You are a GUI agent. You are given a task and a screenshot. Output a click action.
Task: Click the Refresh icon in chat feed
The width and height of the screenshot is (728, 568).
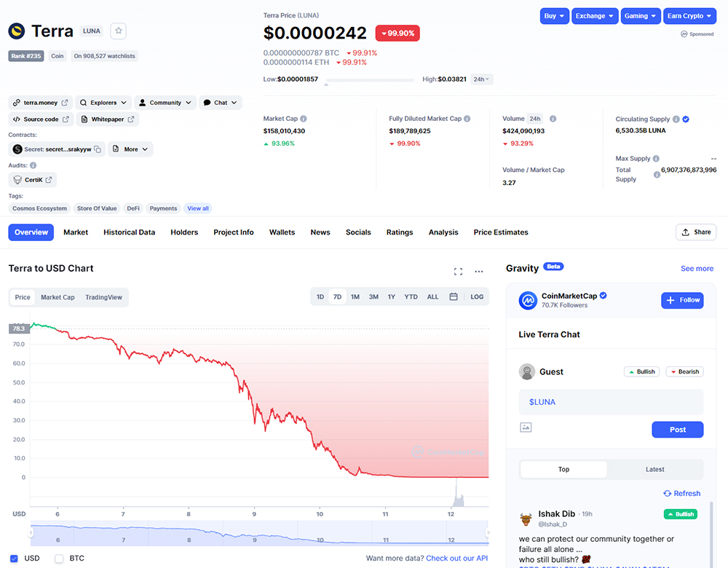click(x=668, y=494)
